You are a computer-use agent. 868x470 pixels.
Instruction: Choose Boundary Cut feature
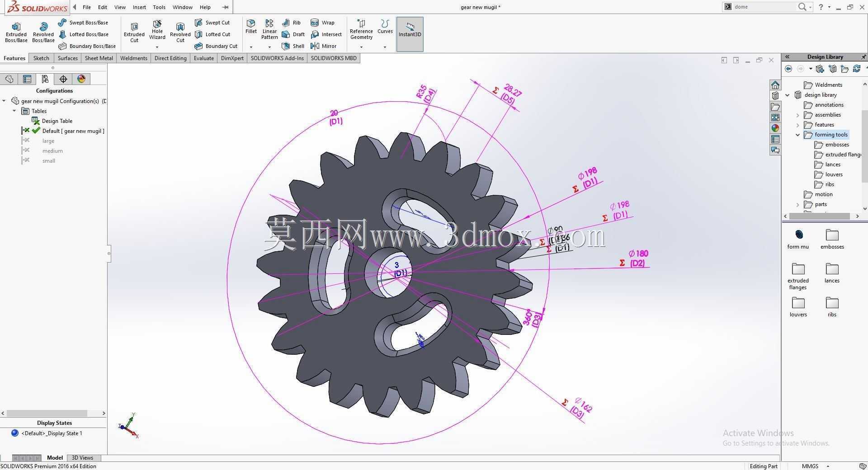click(216, 46)
